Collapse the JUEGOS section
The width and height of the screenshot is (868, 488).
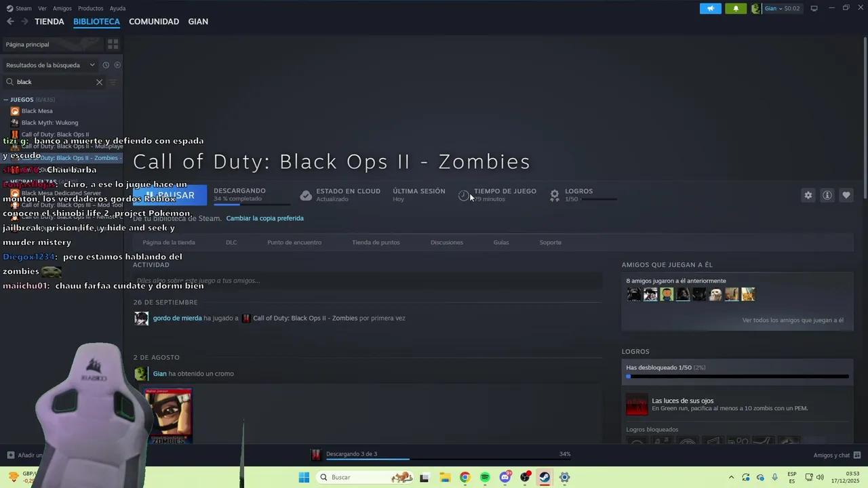click(6, 100)
